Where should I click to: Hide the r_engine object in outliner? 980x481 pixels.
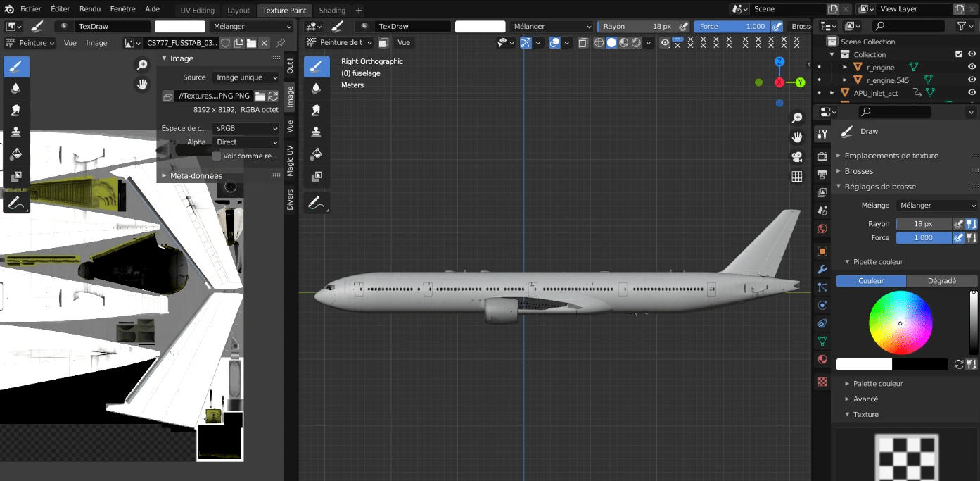972,68
